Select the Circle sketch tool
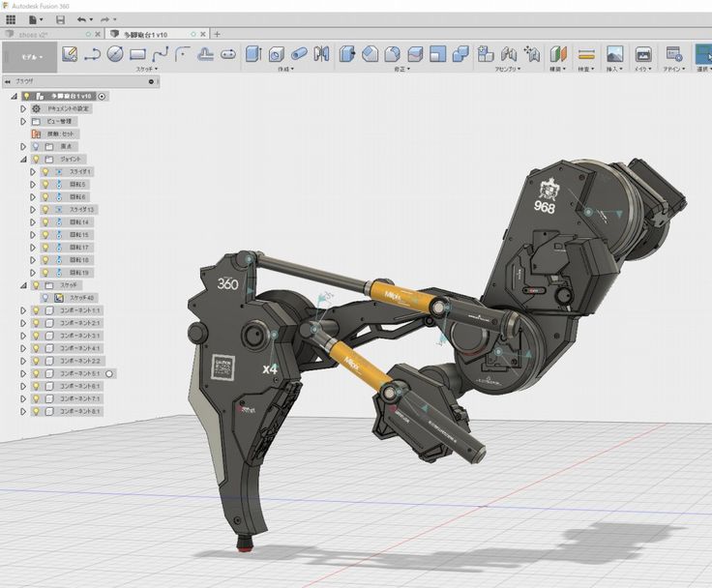The width and height of the screenshot is (712, 588). tap(115, 54)
